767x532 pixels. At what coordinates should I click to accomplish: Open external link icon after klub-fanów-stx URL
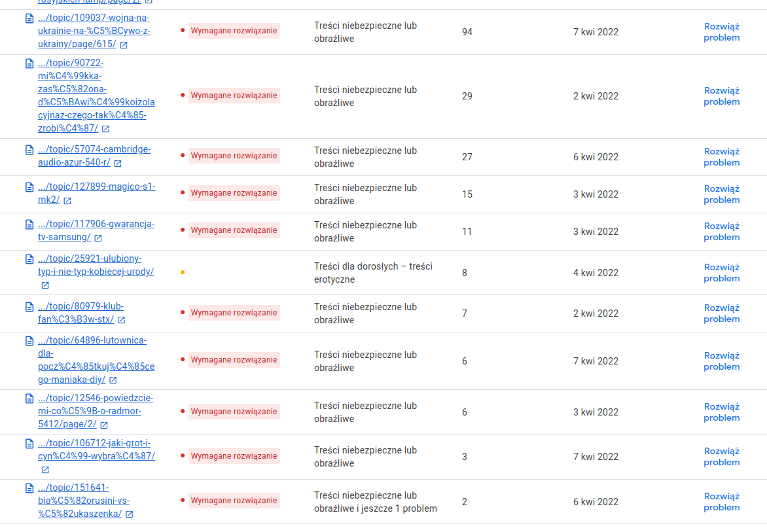(121, 320)
